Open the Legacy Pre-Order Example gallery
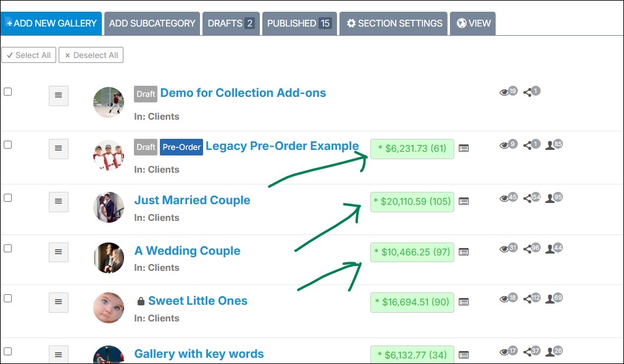 pos(282,146)
